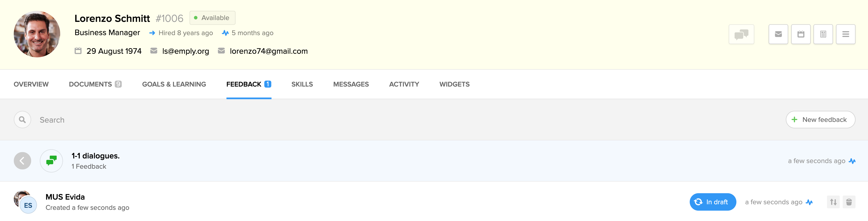
Task: Open the hamburger menu icon
Action: (x=845, y=34)
